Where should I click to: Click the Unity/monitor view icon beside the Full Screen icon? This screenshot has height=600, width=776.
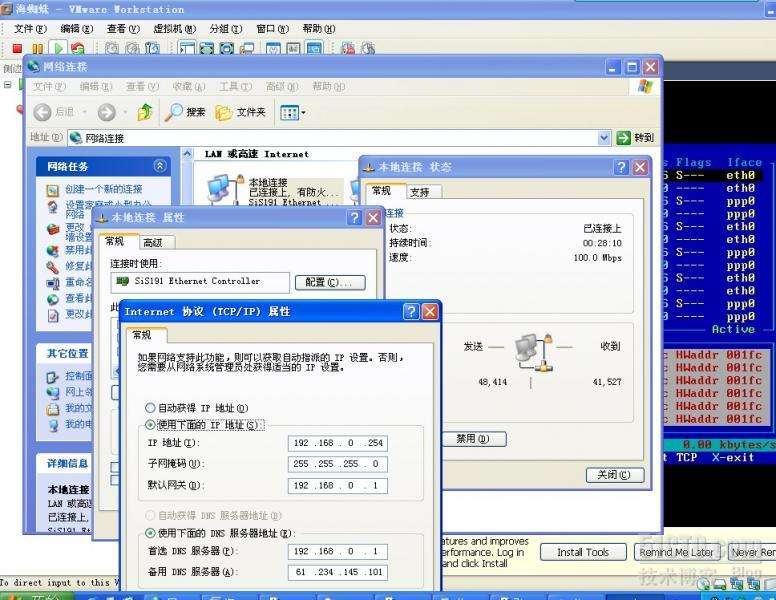pos(246,49)
